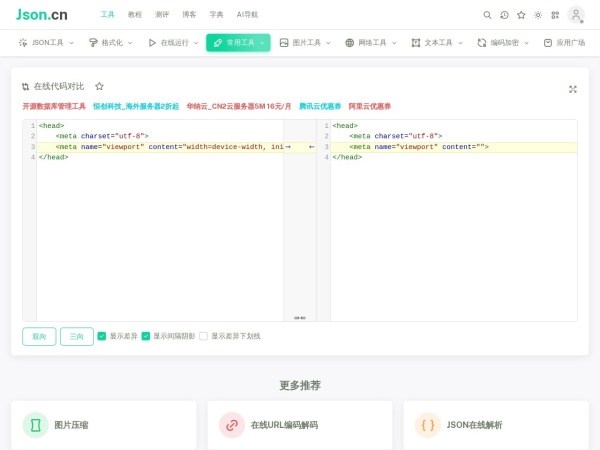Open the QR code grid icon
The height and width of the screenshot is (450, 600).
click(555, 15)
